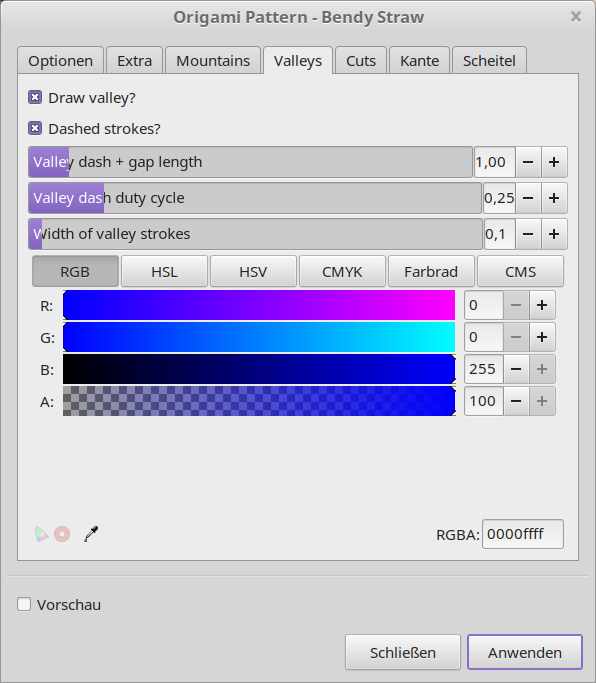
Task: Decrease the B channel value with minus
Action: coord(516,369)
